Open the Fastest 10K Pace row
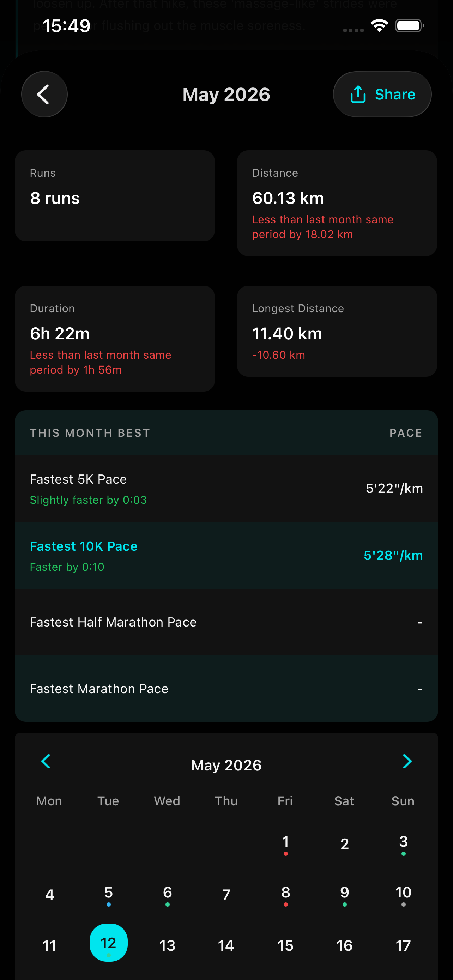The image size is (453, 980). pos(226,555)
